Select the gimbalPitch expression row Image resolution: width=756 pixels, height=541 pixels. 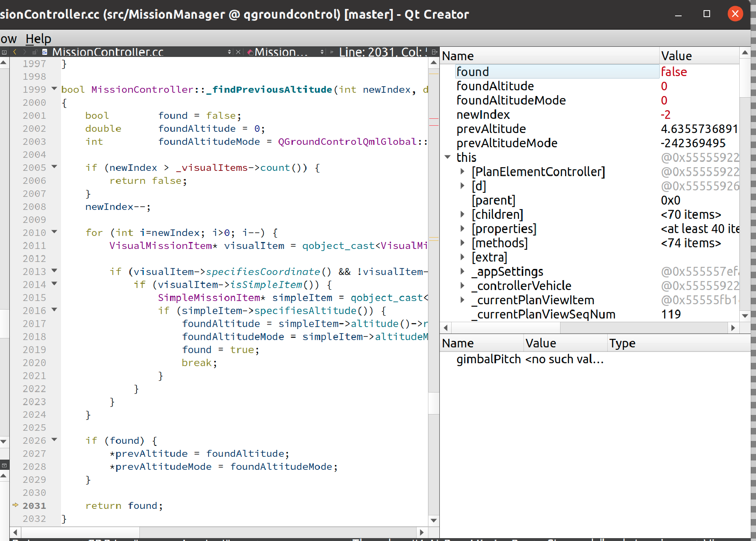point(595,359)
